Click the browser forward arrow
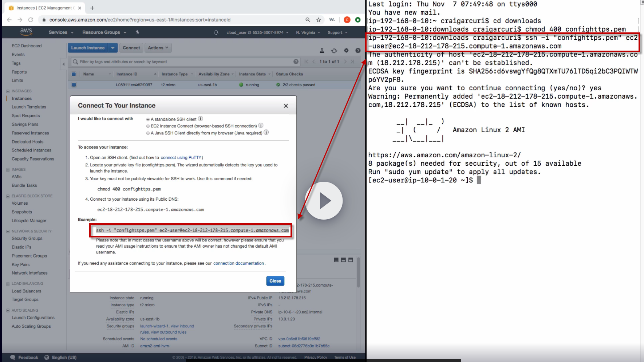Screen dimensions: 644x362 click(x=20, y=20)
